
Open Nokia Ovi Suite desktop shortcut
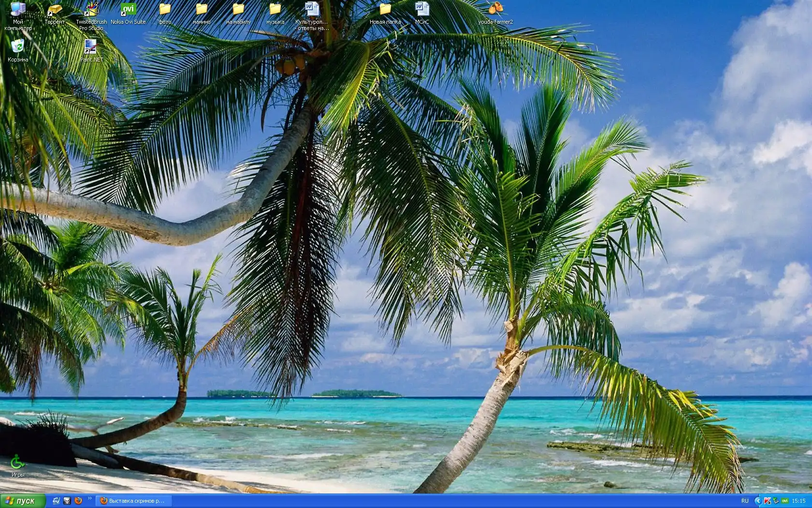128,10
